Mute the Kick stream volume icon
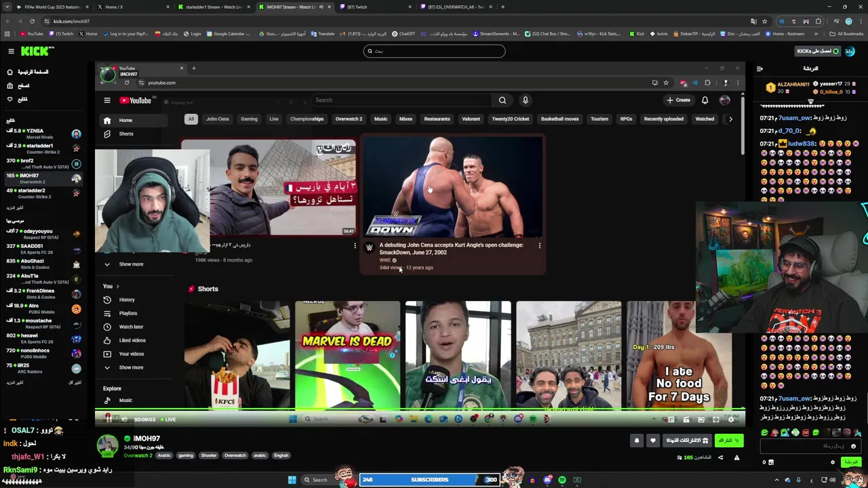Image resolution: width=868 pixels, height=488 pixels. click(123, 420)
